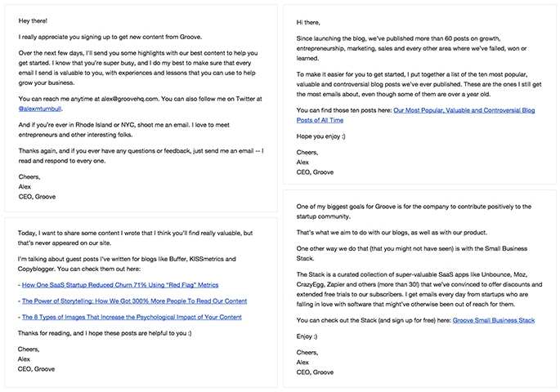
Task: Select the 'One of my biggest goals' paragraph
Action: tap(413, 212)
